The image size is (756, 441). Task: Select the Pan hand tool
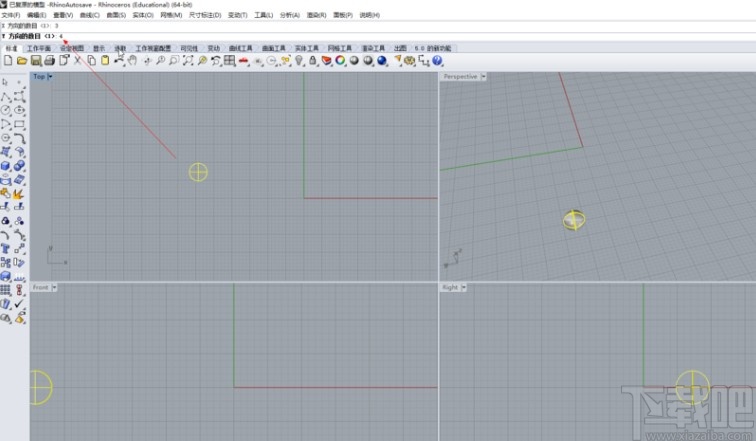click(x=133, y=61)
